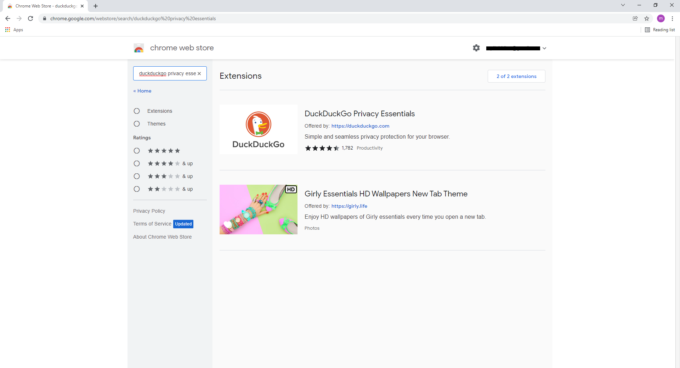
Task: Open the tab search chevron
Action: pos(623,5)
